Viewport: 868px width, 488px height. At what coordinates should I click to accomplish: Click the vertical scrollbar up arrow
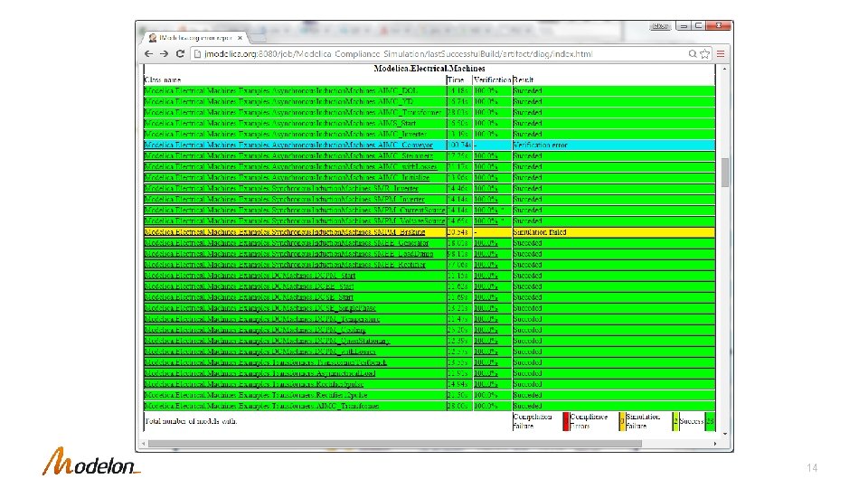click(724, 69)
